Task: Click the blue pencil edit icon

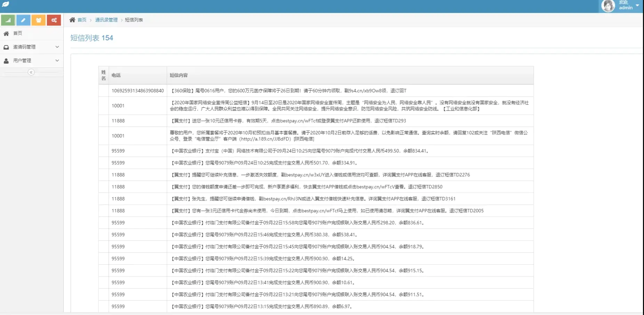Action: click(23, 20)
